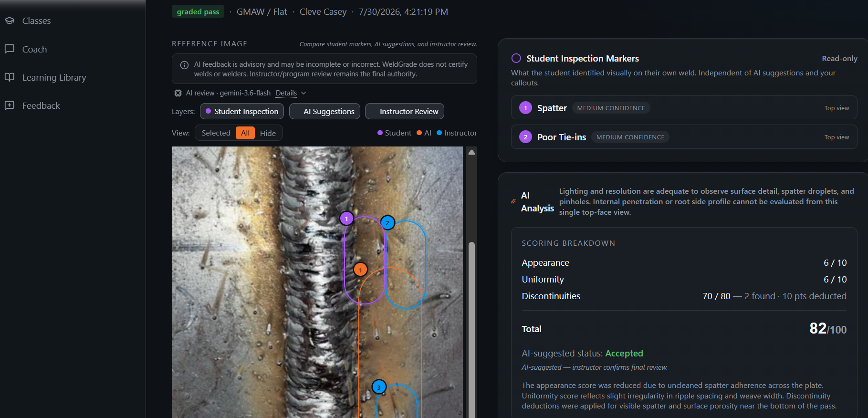Screen dimensions: 868x418
Task: Click the Spatter MEDIUM CONFIDENCE badge
Action: tap(611, 108)
